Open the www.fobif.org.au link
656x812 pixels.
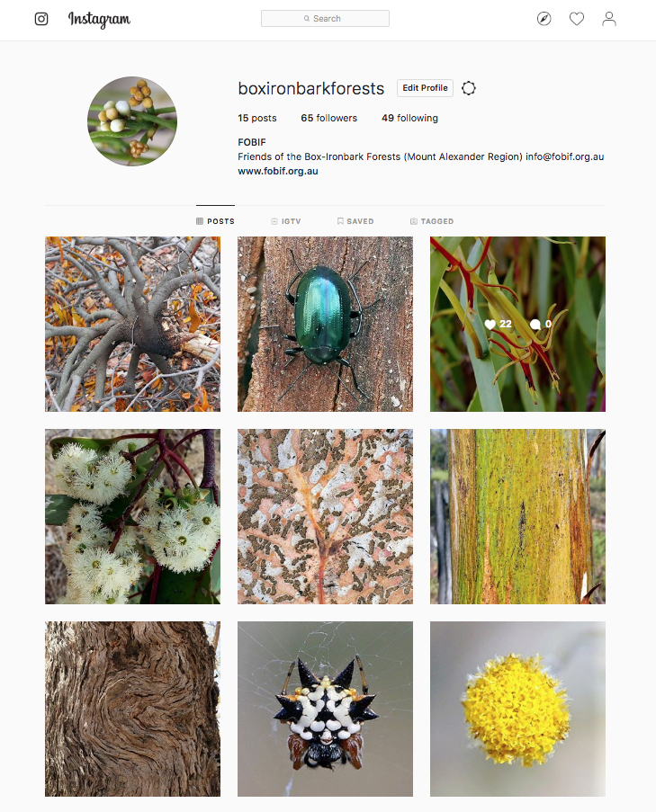pos(278,171)
